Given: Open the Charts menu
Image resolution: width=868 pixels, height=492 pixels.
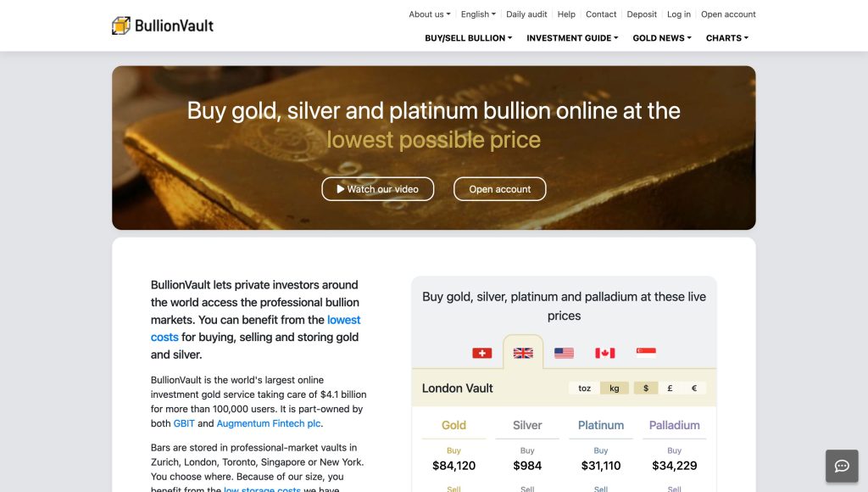Looking at the screenshot, I should [727, 38].
